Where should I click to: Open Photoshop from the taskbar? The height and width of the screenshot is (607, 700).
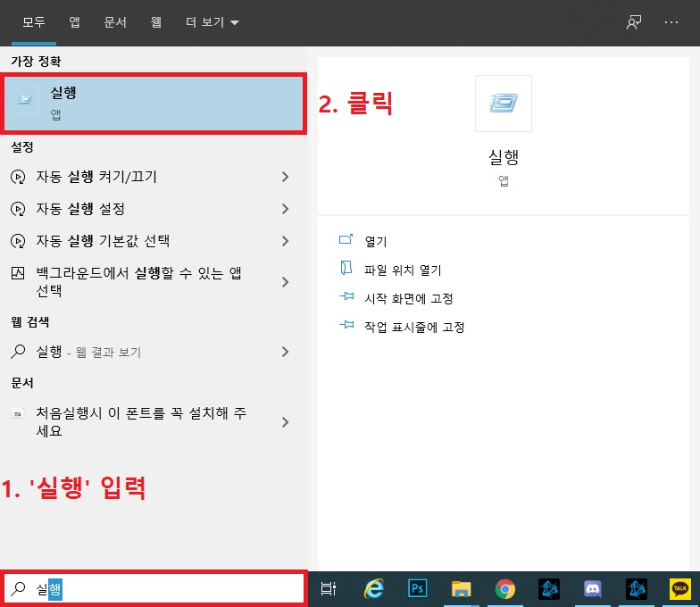pos(418,588)
